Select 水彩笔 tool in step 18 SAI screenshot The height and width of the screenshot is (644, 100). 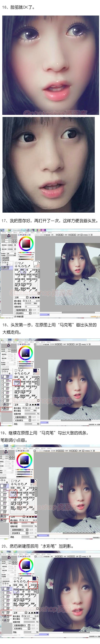pos(35,378)
